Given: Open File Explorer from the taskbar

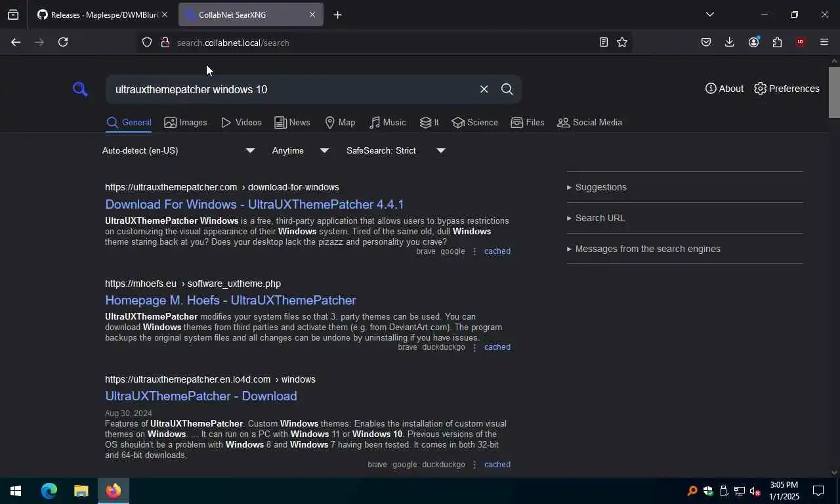Looking at the screenshot, I should coord(81,491).
